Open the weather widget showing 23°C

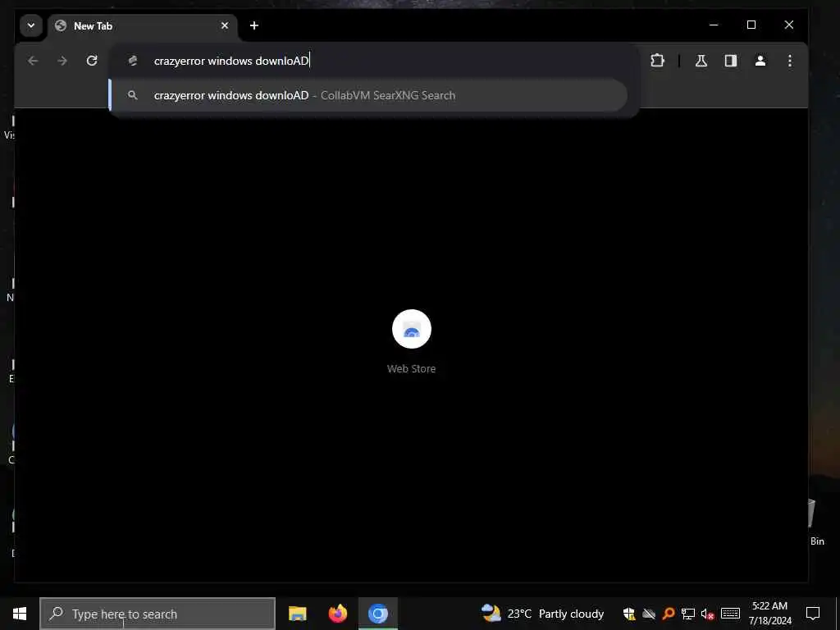(x=542, y=614)
